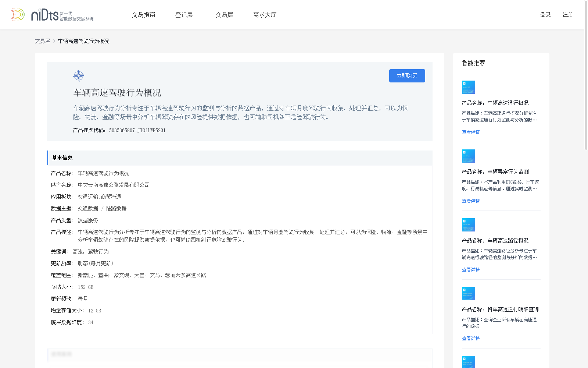Viewport: 588px width, 368px height.
Task: Click product name 货车高速通行明细查询
Action: click(500, 309)
